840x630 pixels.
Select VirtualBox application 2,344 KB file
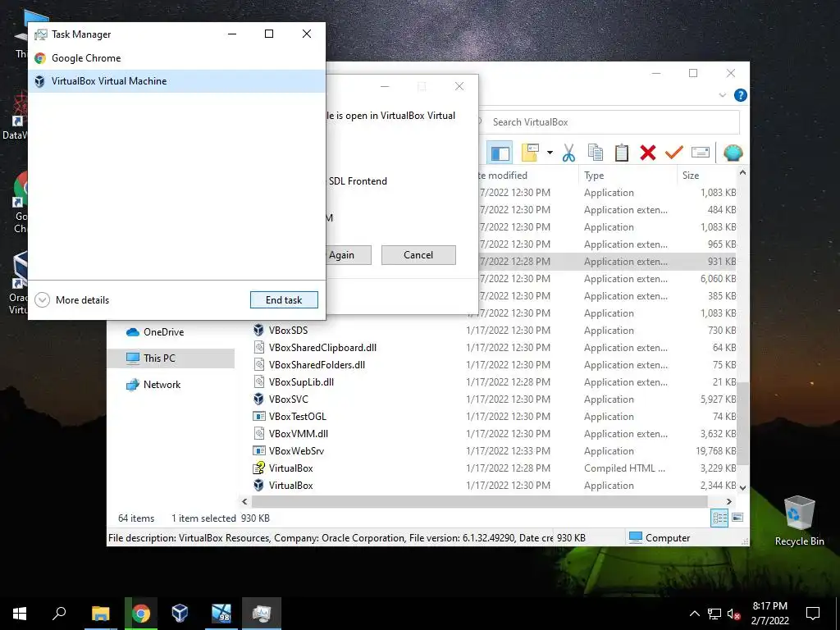coord(291,486)
